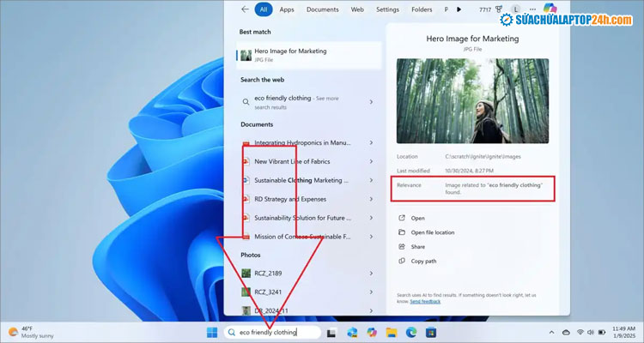
Task: Expand the Mission of Contoso result chevron
Action: (x=371, y=237)
